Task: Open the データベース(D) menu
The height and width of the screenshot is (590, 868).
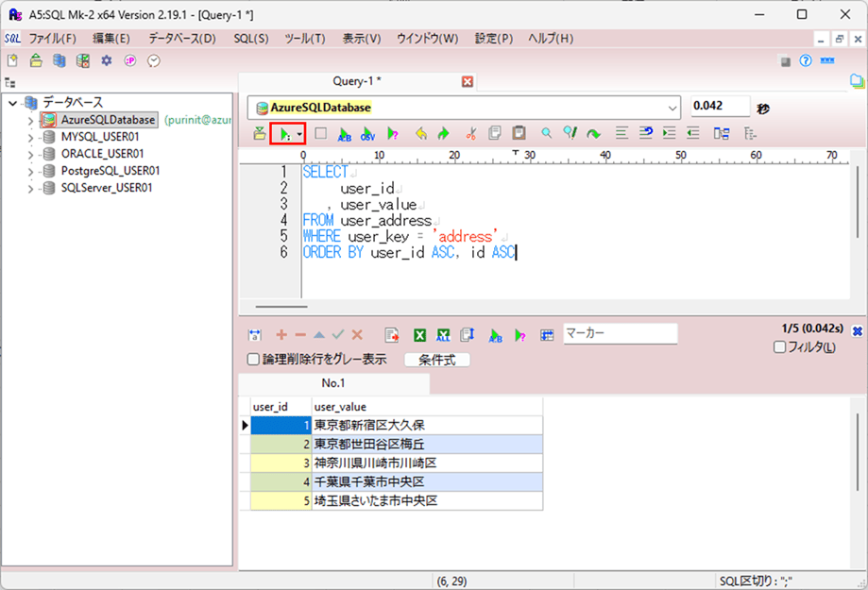Action: (x=181, y=39)
